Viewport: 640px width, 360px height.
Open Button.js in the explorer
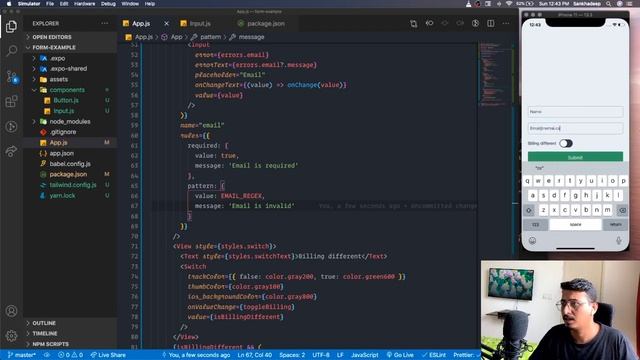[70, 100]
